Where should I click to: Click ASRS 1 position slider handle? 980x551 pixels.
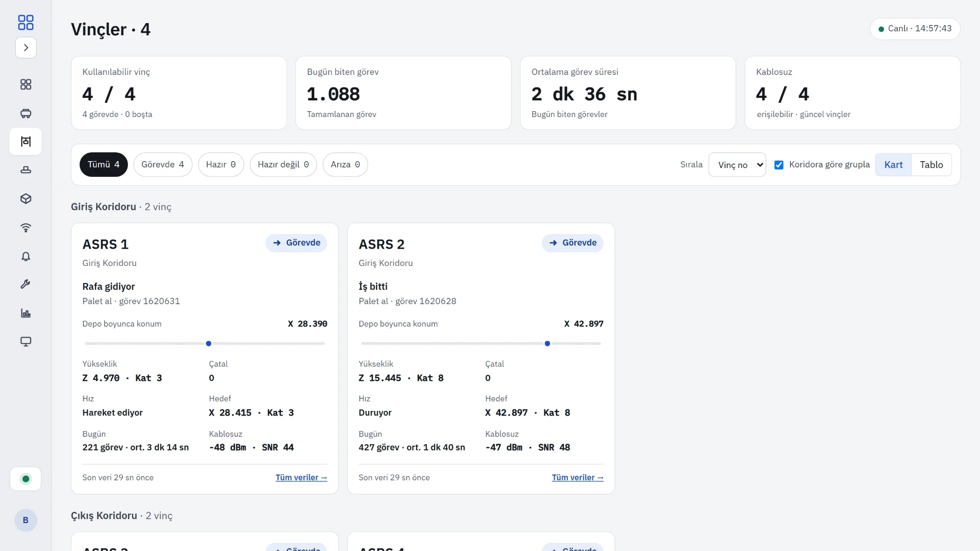(x=209, y=343)
